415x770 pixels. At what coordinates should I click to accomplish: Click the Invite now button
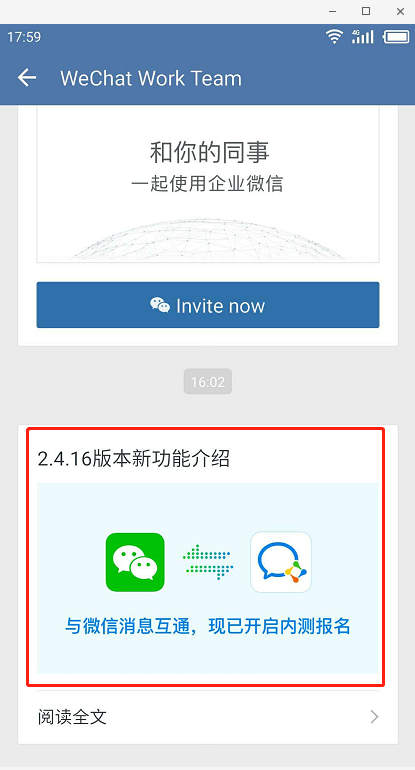pos(208,304)
